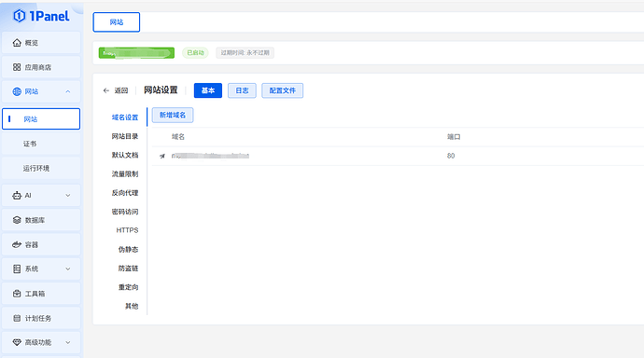Open the 网站 top tab
Image resolution: width=644 pixels, height=358 pixels.
(x=117, y=22)
